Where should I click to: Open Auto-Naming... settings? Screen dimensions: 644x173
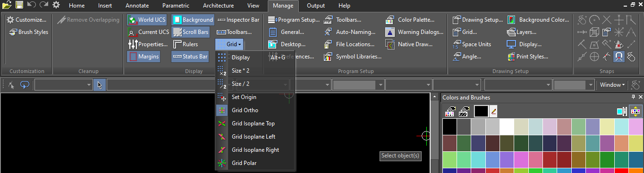[x=350, y=32]
